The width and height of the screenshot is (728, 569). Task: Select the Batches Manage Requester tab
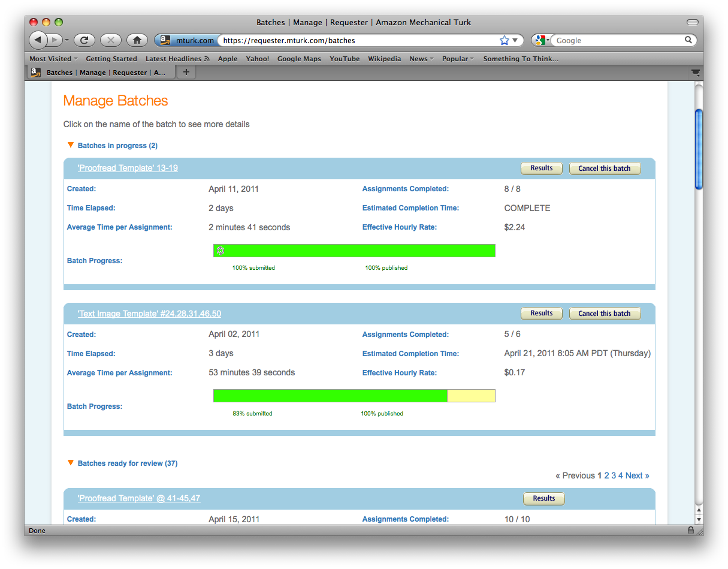(x=101, y=72)
